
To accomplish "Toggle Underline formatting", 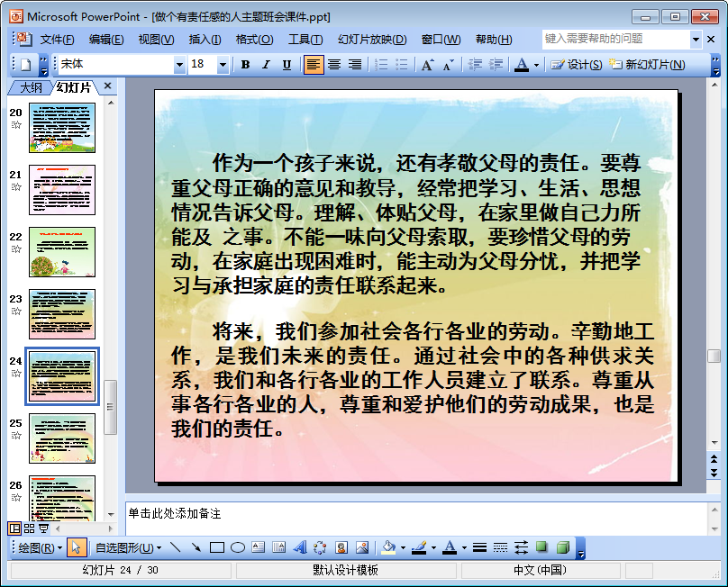I will 287,65.
